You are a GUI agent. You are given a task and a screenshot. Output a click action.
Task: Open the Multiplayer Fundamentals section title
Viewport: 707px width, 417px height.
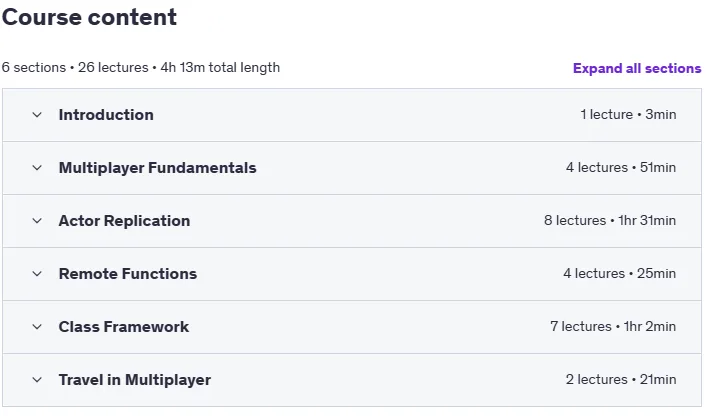tap(157, 168)
